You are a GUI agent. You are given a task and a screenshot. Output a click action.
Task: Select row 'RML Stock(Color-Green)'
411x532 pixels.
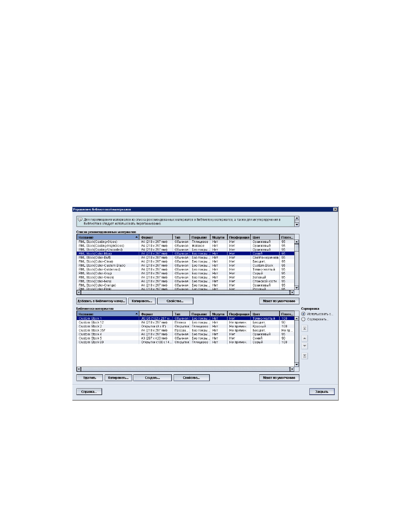click(185, 277)
